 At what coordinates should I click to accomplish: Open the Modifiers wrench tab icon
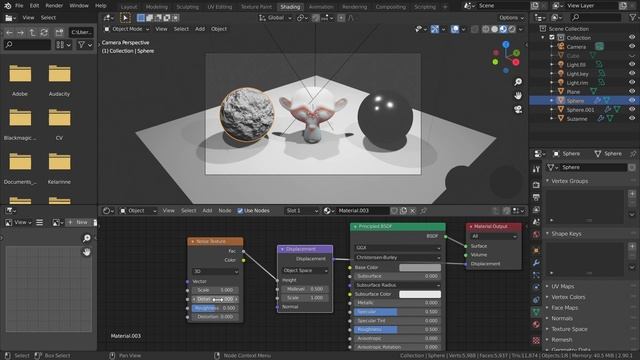(536, 263)
